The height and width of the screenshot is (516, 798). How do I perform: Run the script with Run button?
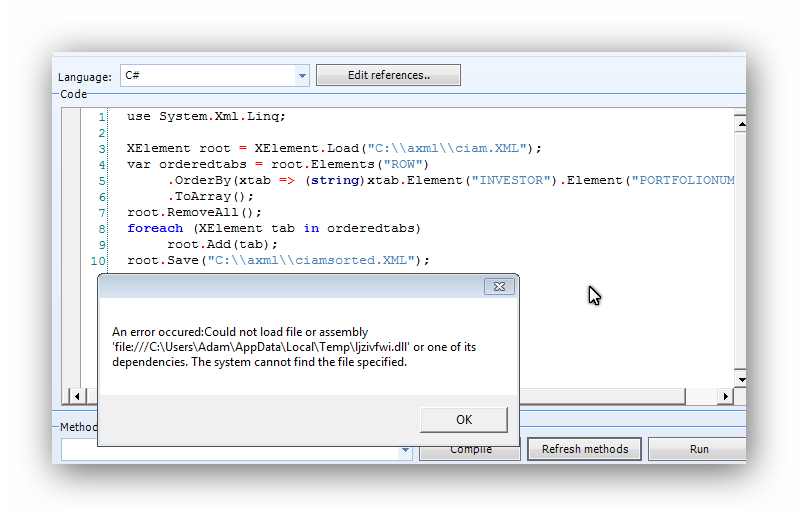click(x=699, y=449)
